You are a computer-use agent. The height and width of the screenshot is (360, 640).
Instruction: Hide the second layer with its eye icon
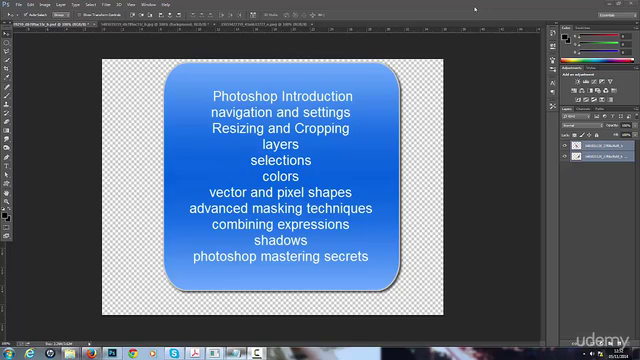tap(565, 156)
